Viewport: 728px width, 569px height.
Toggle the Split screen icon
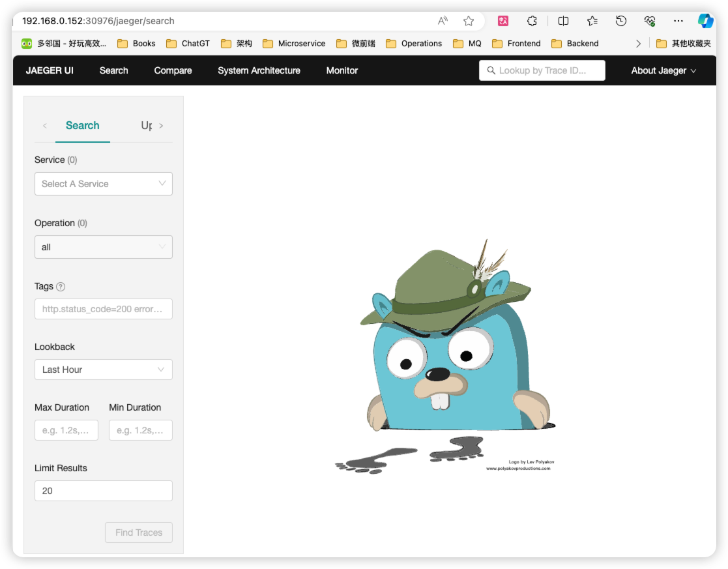pyautogui.click(x=563, y=21)
